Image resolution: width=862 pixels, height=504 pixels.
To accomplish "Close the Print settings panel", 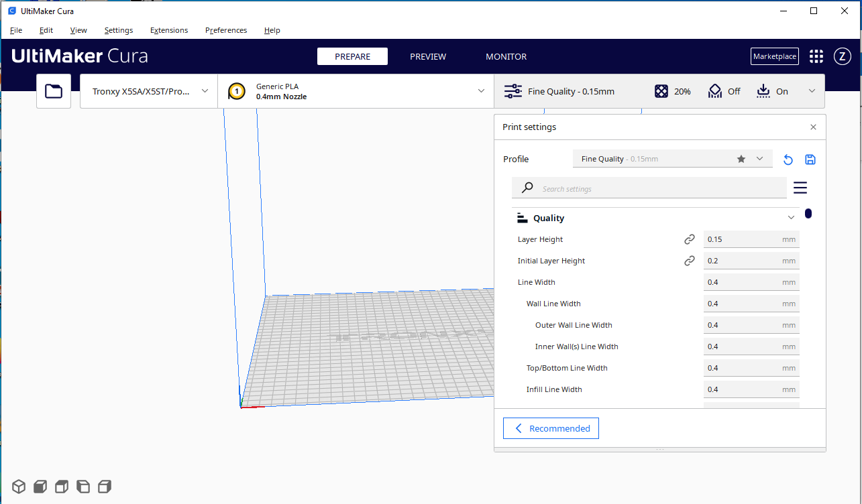I will [813, 127].
